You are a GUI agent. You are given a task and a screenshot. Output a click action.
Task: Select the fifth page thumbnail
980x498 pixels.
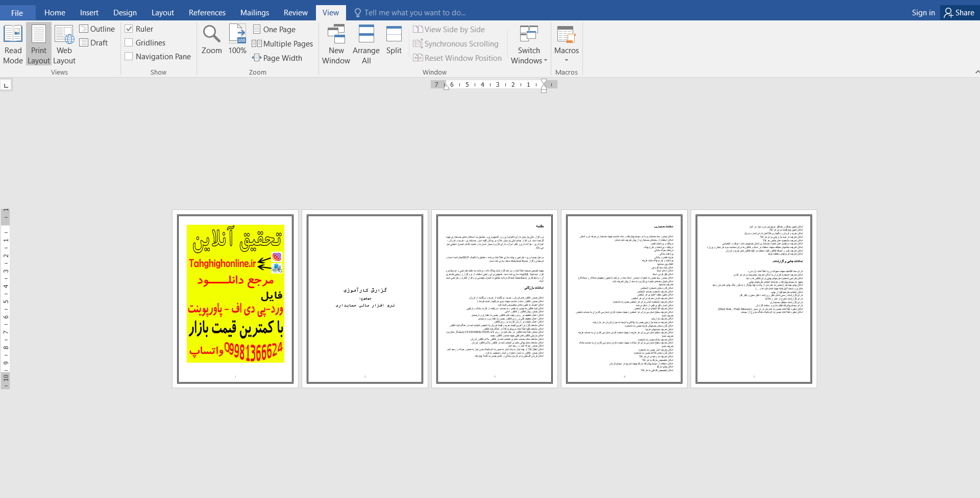[754, 299]
